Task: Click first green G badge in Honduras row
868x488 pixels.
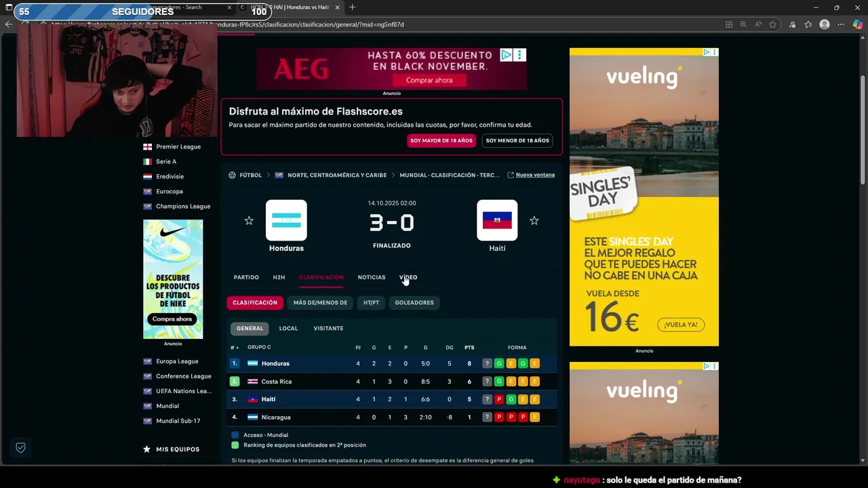Action: click(x=499, y=363)
